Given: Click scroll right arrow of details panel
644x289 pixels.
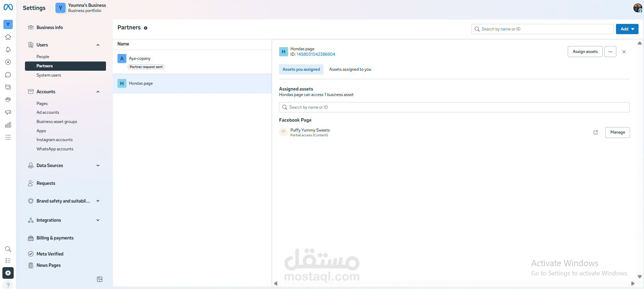Looking at the screenshot, I should point(633,284).
